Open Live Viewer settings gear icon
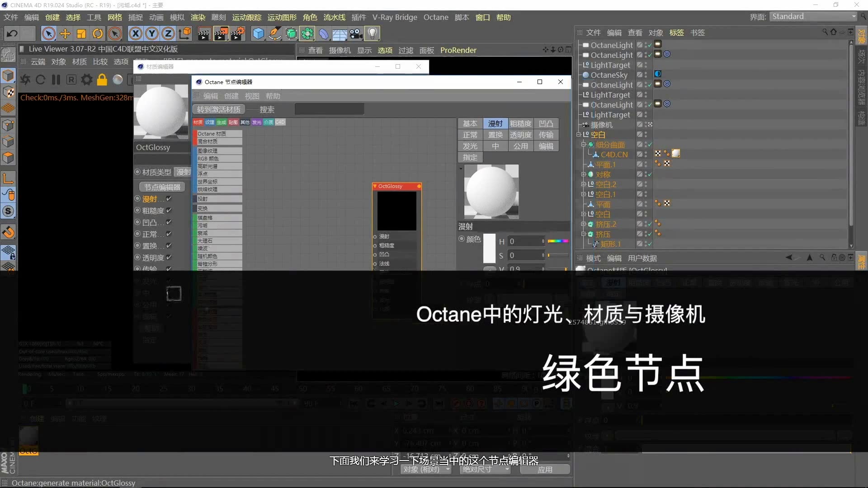The height and width of the screenshot is (488, 868). [x=87, y=80]
